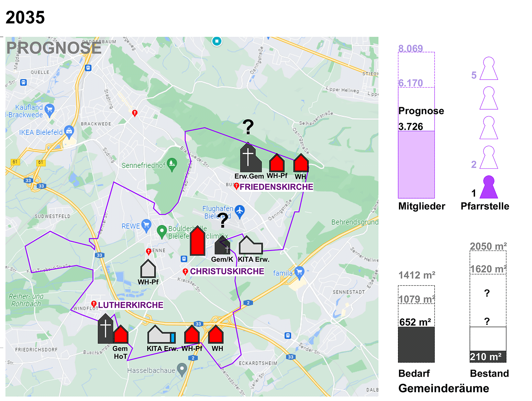Click the FRIEDENSKIRCHE label

tap(276, 187)
